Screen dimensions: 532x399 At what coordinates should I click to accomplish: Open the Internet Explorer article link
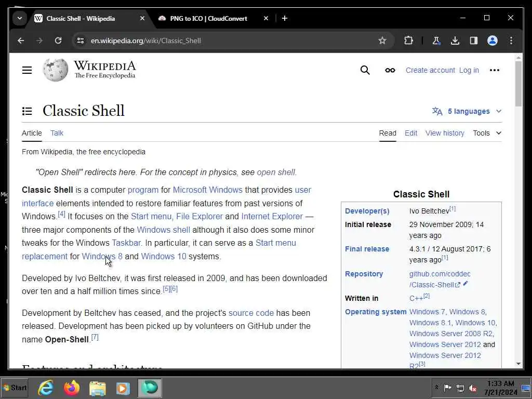(272, 217)
